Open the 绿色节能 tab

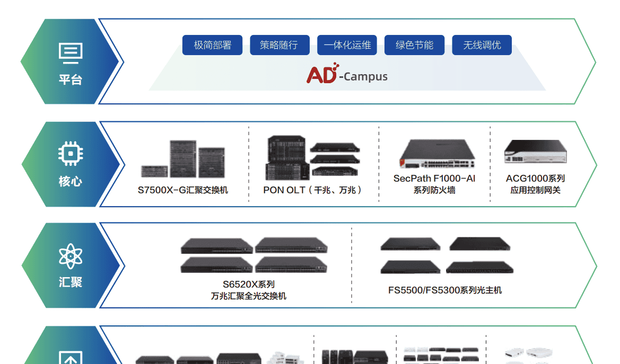414,45
